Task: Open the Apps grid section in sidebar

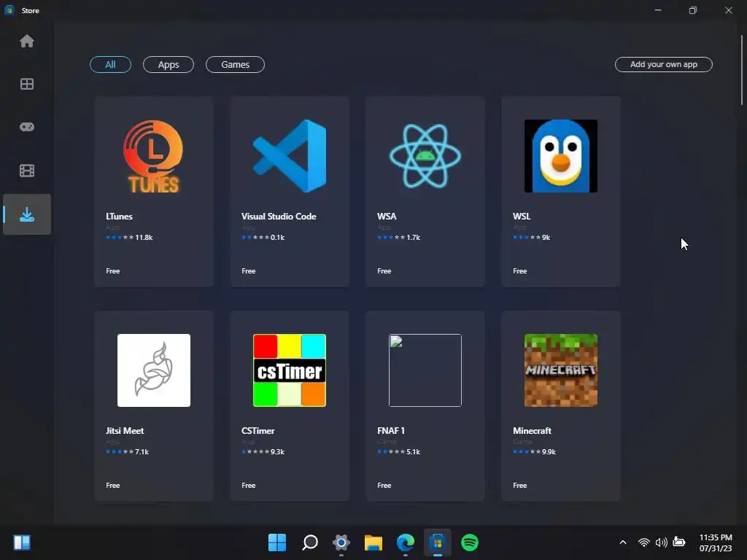Action: 27,84
